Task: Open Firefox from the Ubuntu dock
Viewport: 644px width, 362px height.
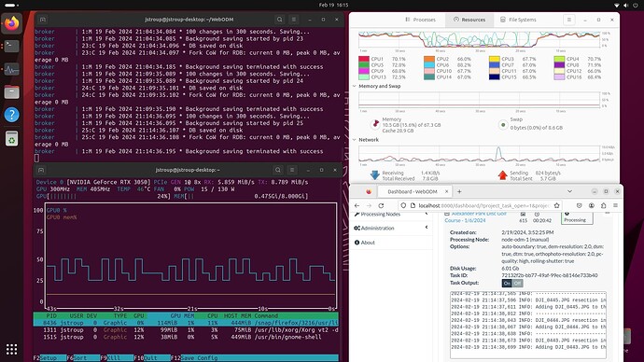Action: 11,23
